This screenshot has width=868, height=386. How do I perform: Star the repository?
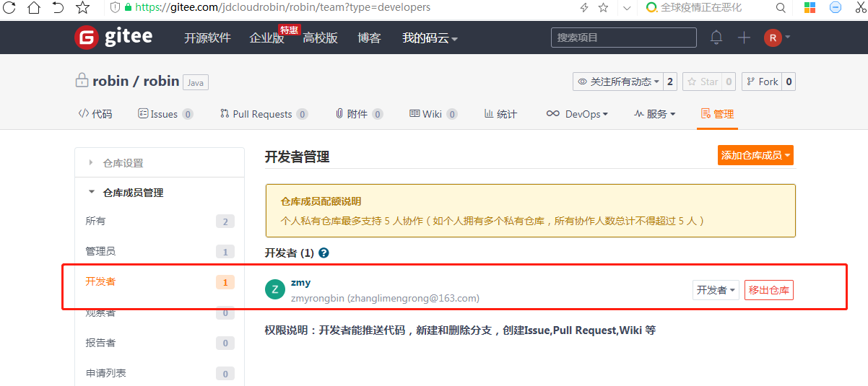pos(701,82)
